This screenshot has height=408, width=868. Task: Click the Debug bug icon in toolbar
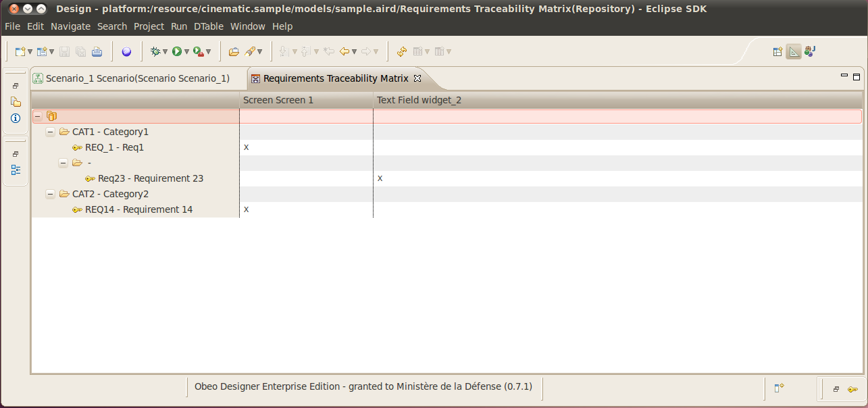[155, 51]
